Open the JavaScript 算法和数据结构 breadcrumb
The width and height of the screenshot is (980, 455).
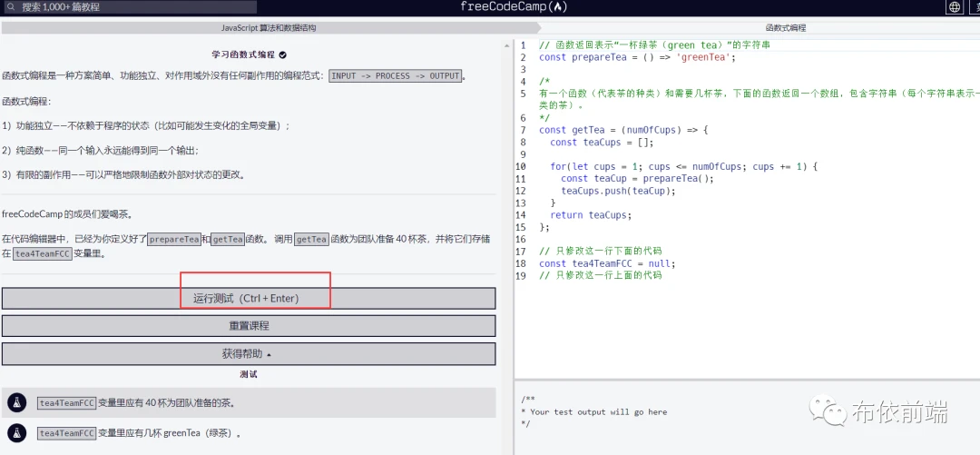click(269, 28)
